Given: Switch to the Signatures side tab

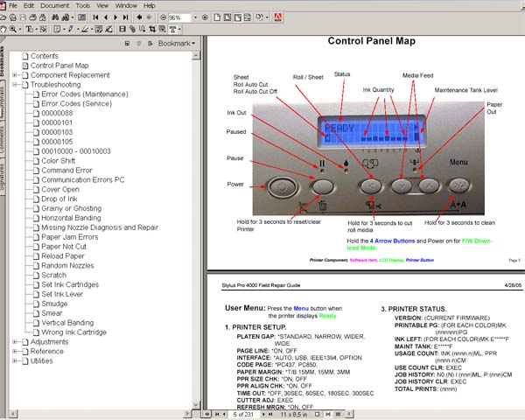Looking at the screenshot, I should tap(3, 177).
